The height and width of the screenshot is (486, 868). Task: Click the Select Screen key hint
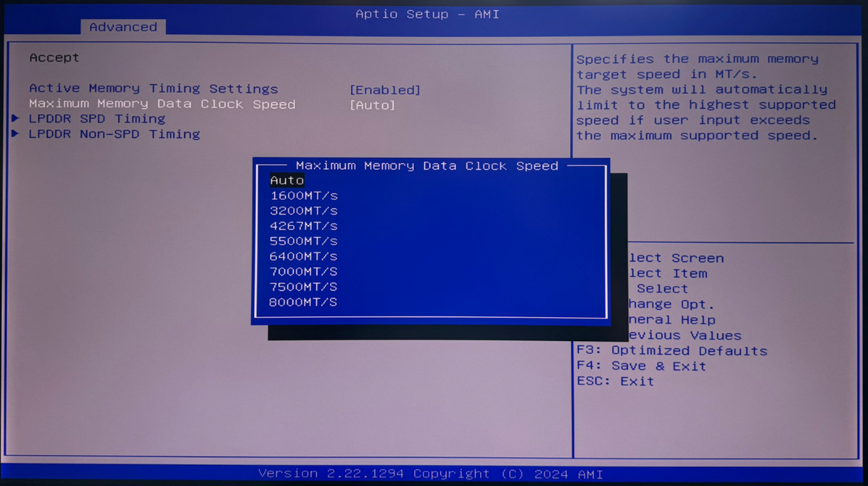pyautogui.click(x=675, y=258)
